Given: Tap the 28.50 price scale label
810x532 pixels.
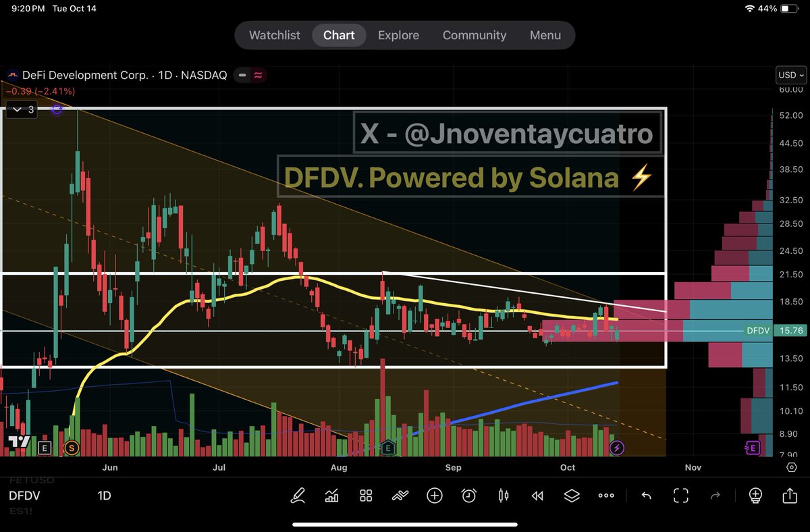Looking at the screenshot, I should (790, 224).
